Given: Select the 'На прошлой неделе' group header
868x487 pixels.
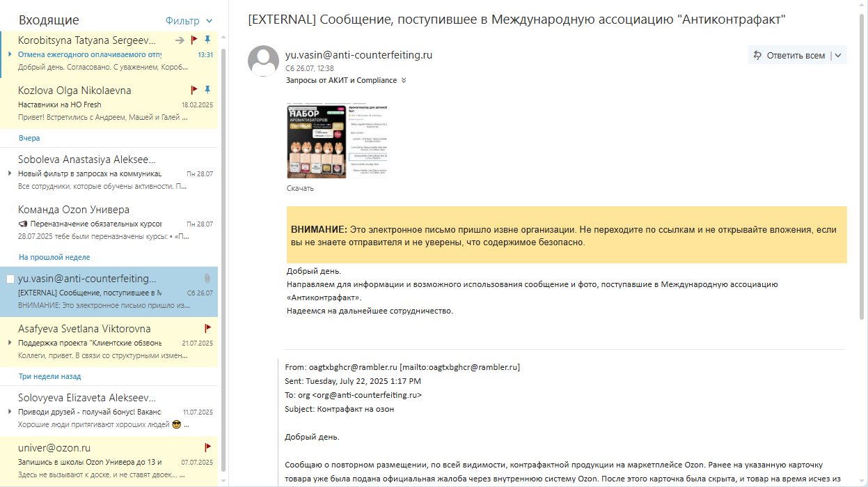Looking at the screenshot, I should pyautogui.click(x=54, y=257).
